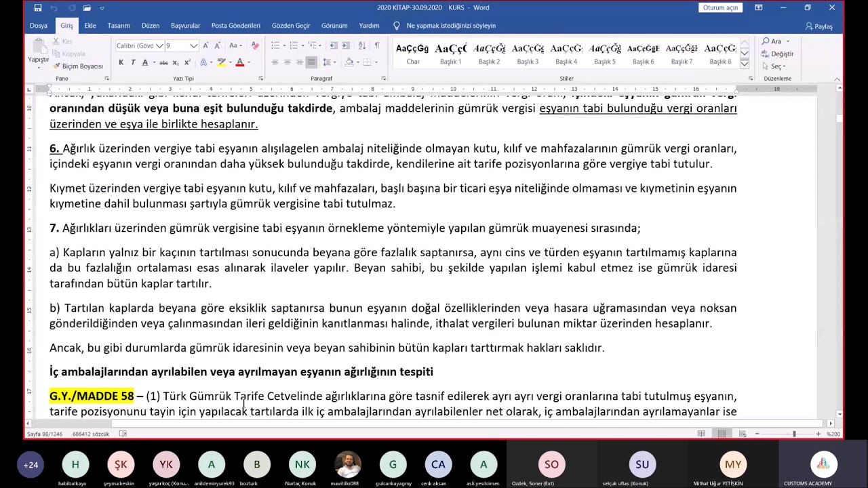The height and width of the screenshot is (488, 868).
Task: Save the document from the quick access toolbar
Action: 38,8
